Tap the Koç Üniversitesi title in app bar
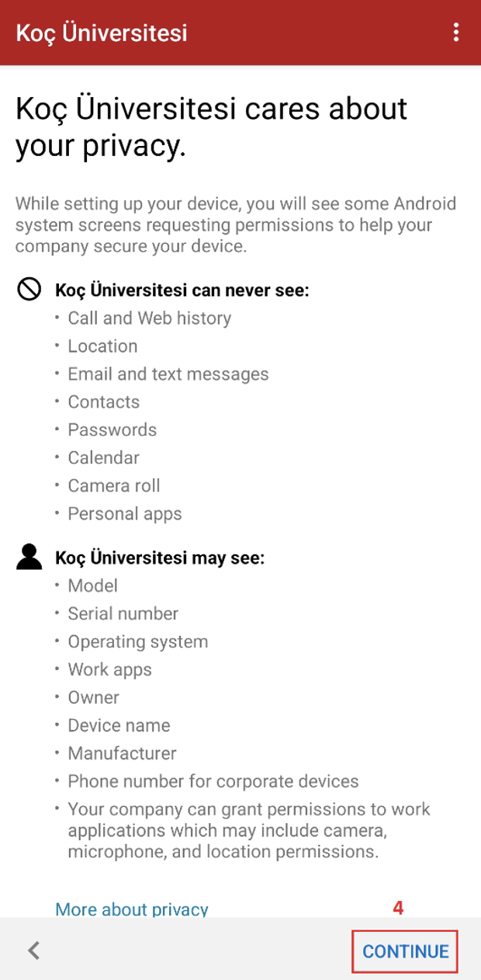481x980 pixels. point(101,33)
